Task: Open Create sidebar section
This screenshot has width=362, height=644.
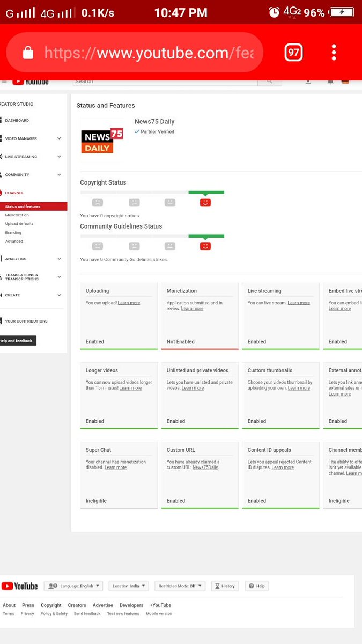Action: [12, 295]
